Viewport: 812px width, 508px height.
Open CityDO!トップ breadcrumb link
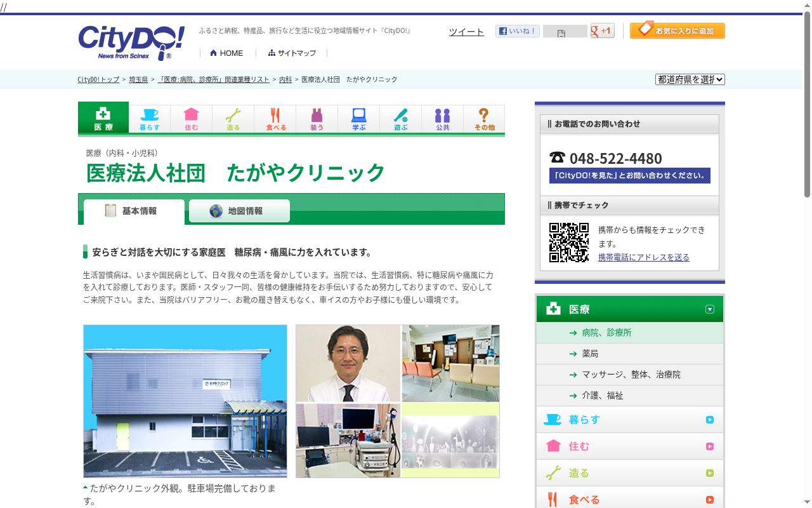point(98,79)
